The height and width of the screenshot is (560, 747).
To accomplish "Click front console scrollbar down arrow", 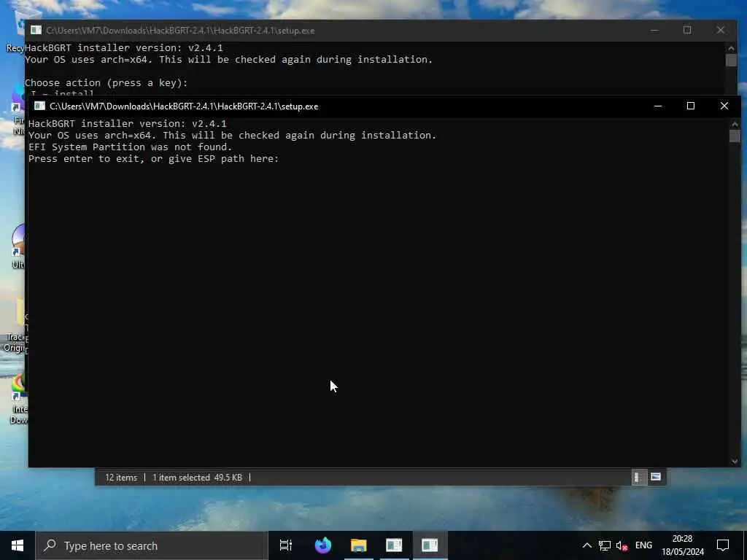I will point(734,461).
